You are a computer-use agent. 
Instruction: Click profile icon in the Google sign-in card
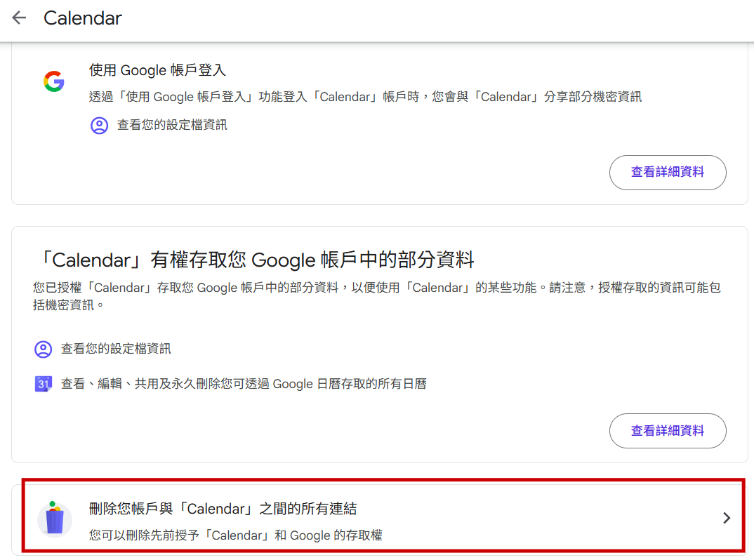[99, 126]
